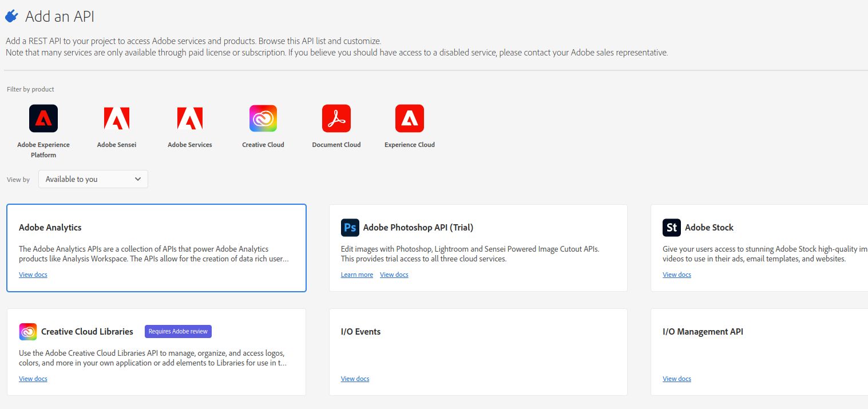Image resolution: width=868 pixels, height=409 pixels.
Task: Open Learn more under Photoshop API
Action: pos(356,275)
